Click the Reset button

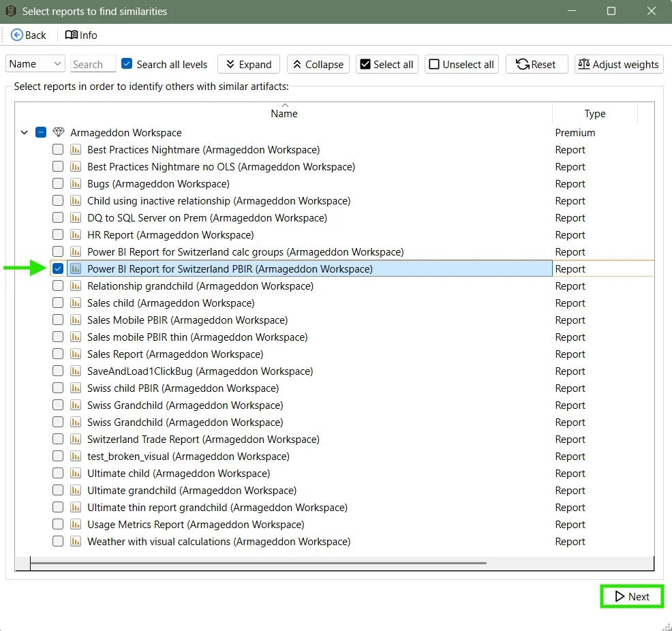click(x=536, y=64)
